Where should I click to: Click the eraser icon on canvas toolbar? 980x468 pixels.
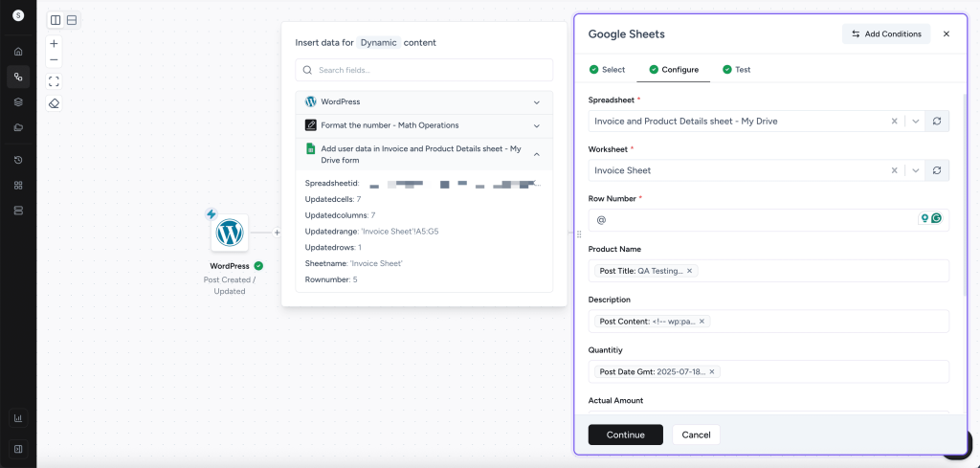coord(54,103)
